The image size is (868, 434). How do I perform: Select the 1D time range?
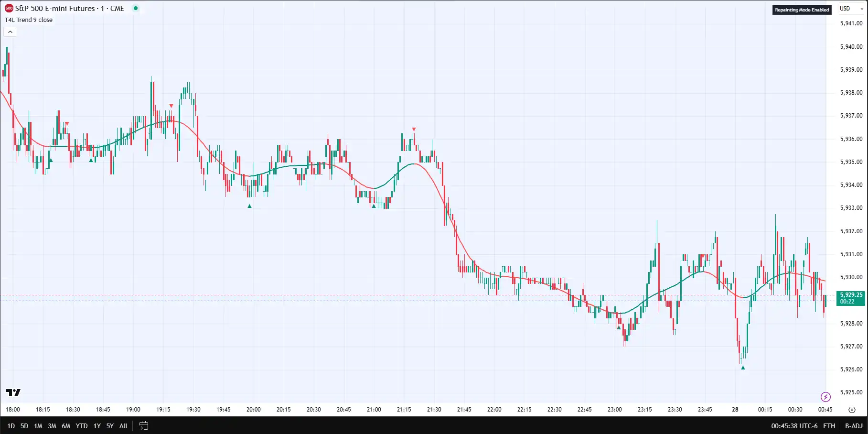[x=11, y=426]
